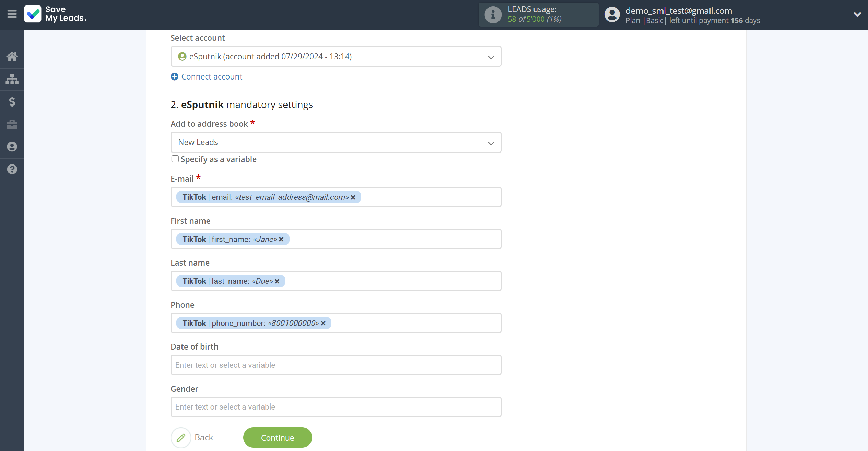Remove TikTok phone_number variable tag
This screenshot has height=451, width=868.
[324, 323]
